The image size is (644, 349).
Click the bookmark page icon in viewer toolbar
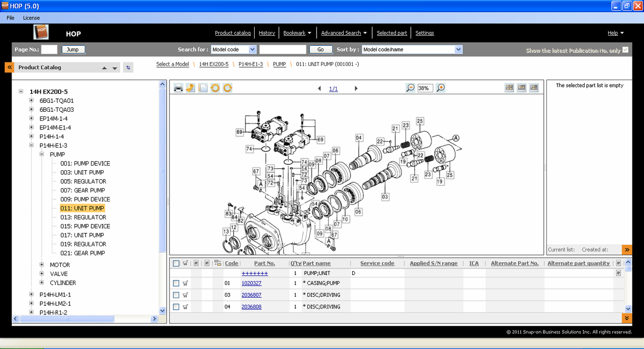191,88
